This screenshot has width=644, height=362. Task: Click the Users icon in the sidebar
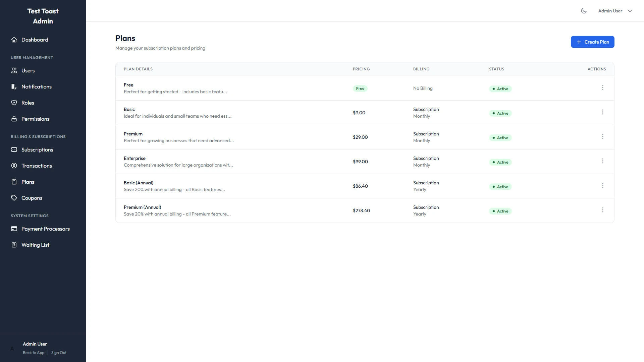[14, 70]
